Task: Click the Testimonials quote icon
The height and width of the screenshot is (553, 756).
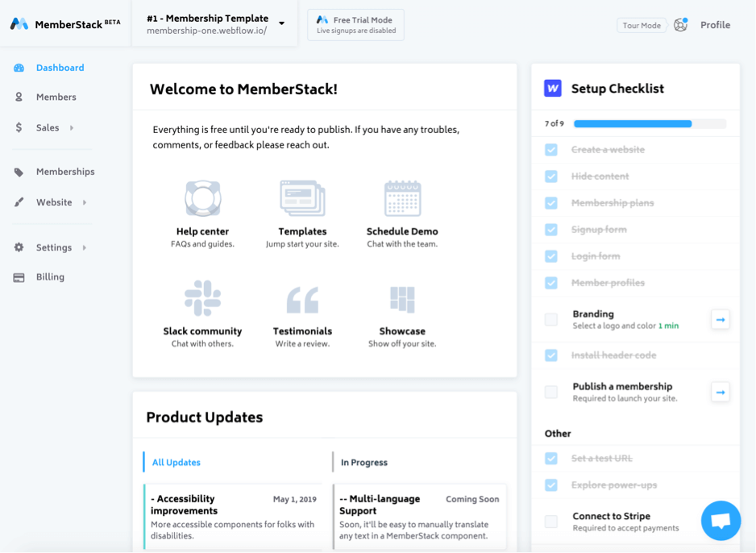Action: [303, 300]
